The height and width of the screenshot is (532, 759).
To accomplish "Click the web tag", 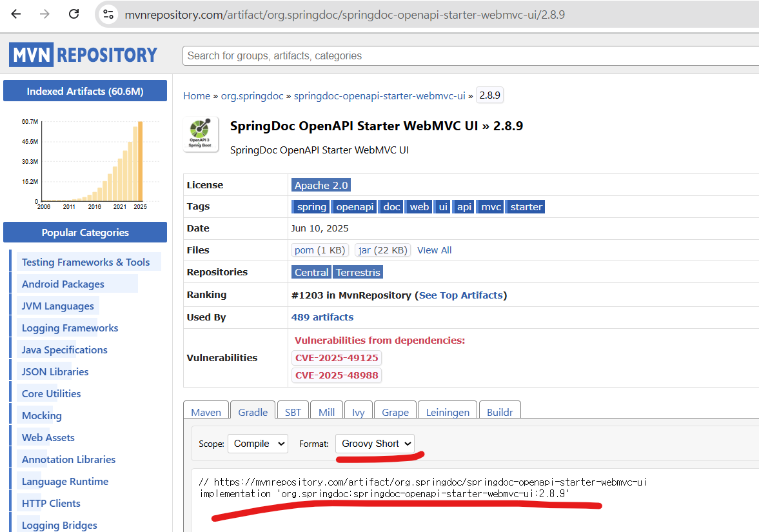I will [x=419, y=207].
